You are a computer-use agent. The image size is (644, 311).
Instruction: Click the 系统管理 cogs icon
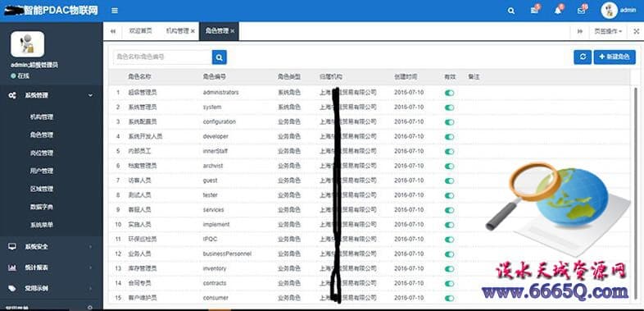(12, 95)
